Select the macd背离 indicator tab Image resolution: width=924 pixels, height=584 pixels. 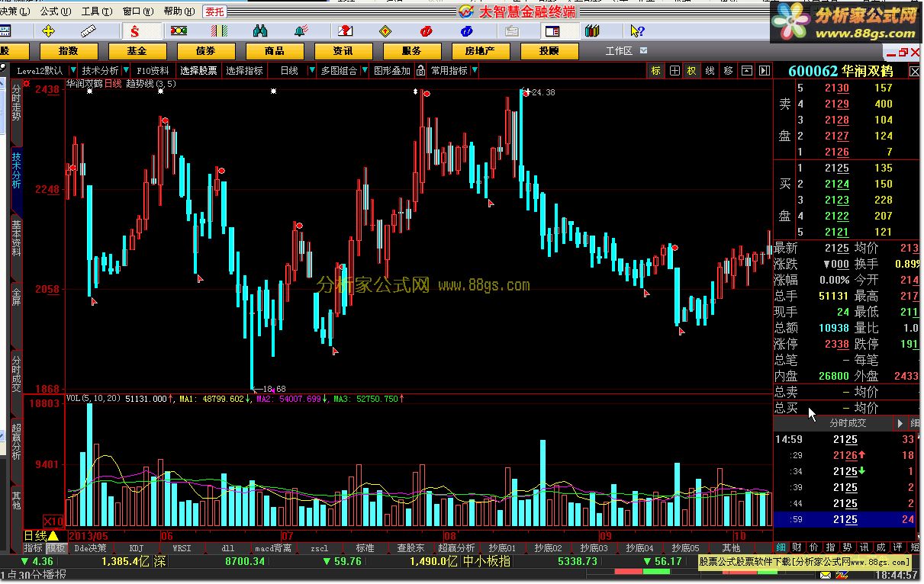273,548
